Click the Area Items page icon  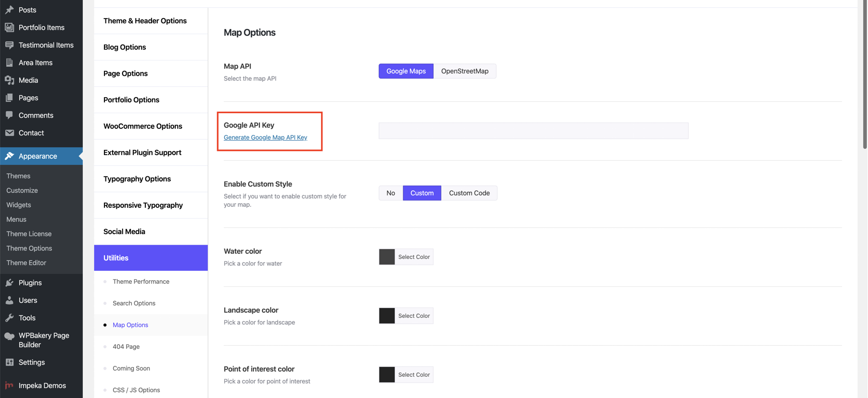pyautogui.click(x=9, y=63)
